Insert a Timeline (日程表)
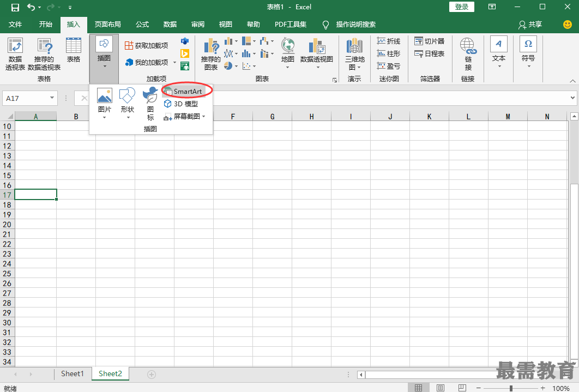 pyautogui.click(x=429, y=53)
